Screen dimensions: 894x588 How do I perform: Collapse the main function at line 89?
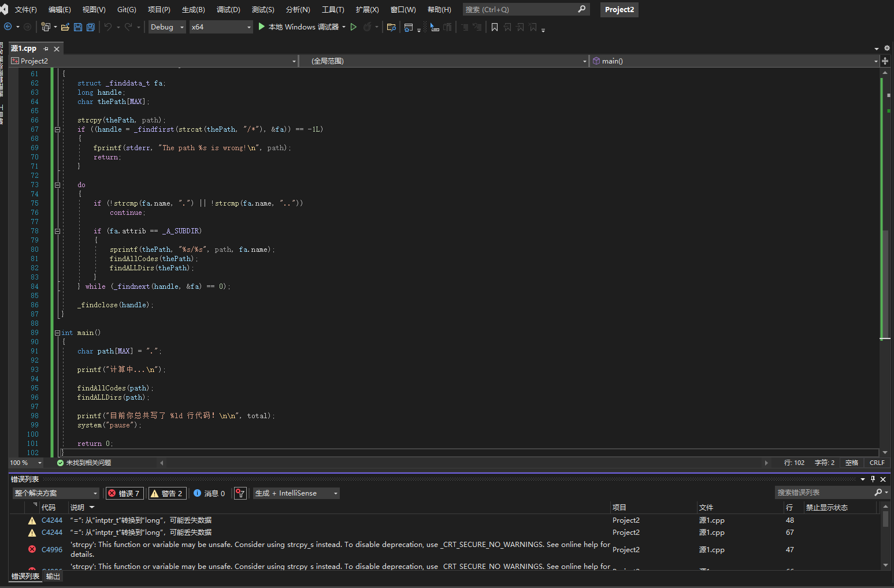pos(57,333)
